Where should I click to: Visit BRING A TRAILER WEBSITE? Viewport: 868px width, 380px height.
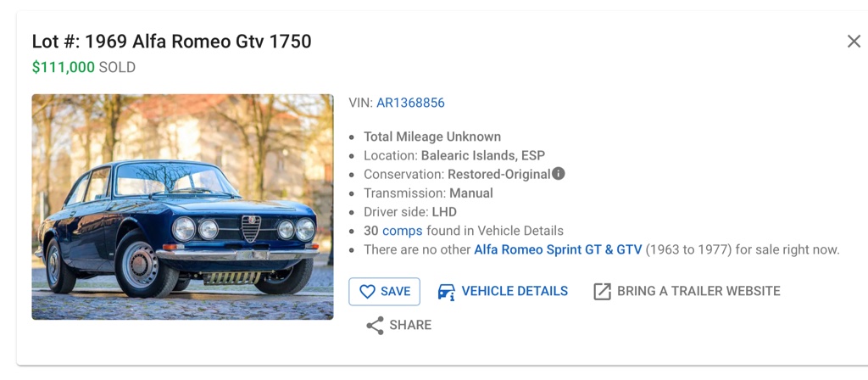pos(698,291)
